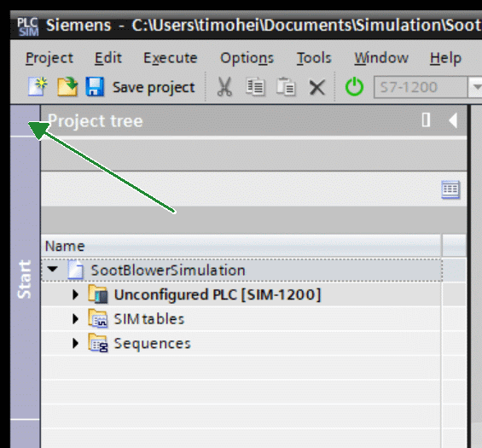Toggle the table view icon in Project tree
This screenshot has height=448, width=482.
450,189
